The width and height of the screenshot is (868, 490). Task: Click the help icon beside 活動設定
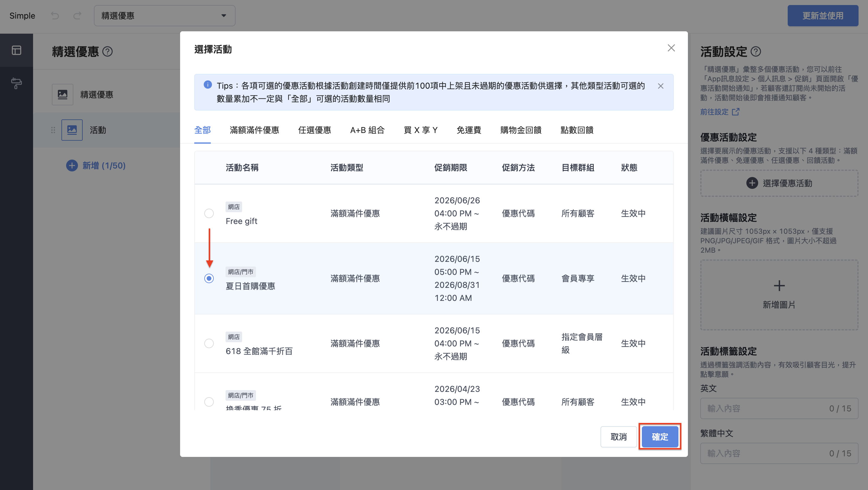756,52
